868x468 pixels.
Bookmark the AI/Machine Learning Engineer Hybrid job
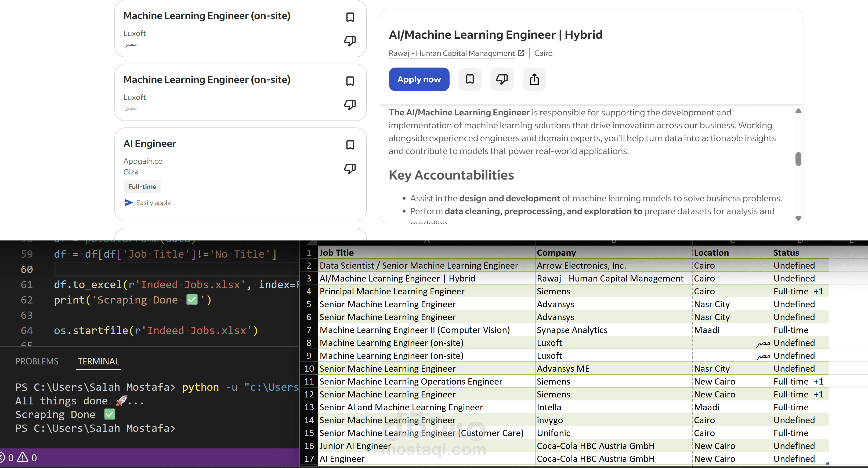(x=470, y=79)
